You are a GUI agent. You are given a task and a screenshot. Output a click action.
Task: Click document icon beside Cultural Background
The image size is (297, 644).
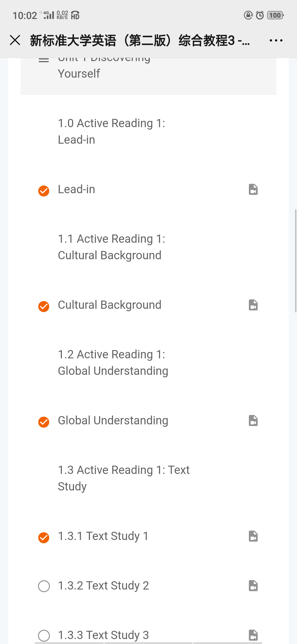point(253,305)
